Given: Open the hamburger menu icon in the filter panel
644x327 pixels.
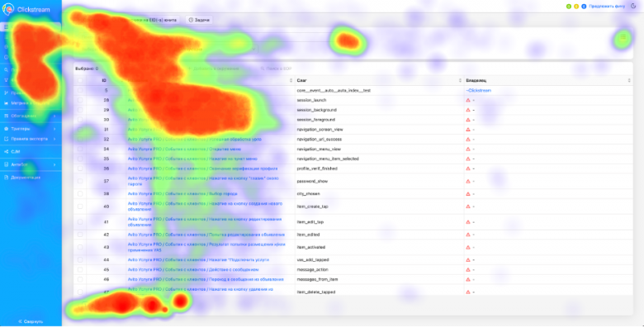Looking at the screenshot, I should coord(623,38).
